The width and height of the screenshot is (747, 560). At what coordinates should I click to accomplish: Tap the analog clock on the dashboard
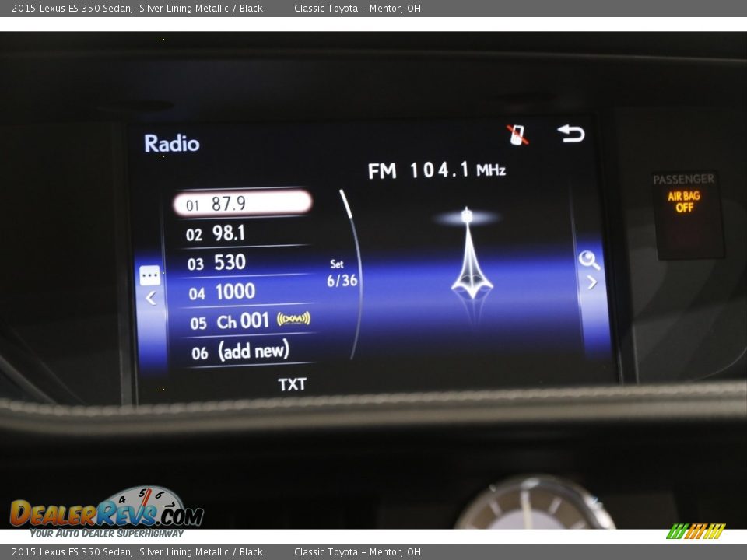tap(535, 503)
